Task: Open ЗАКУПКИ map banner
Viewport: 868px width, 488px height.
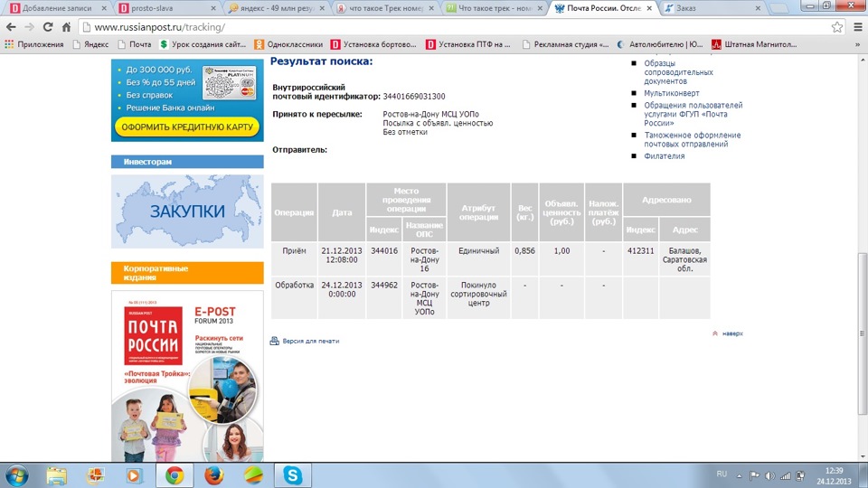Action: tap(187, 211)
